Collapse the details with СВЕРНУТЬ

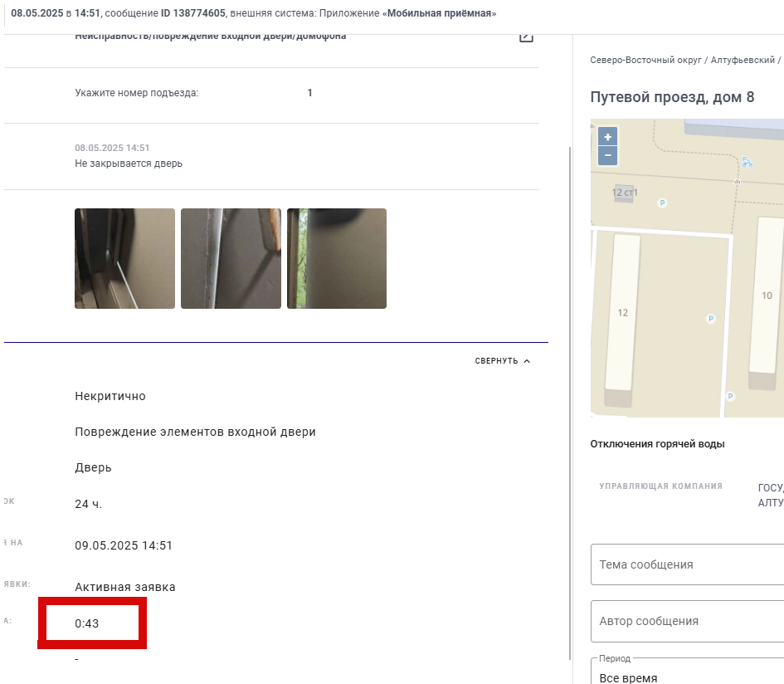[502, 361]
